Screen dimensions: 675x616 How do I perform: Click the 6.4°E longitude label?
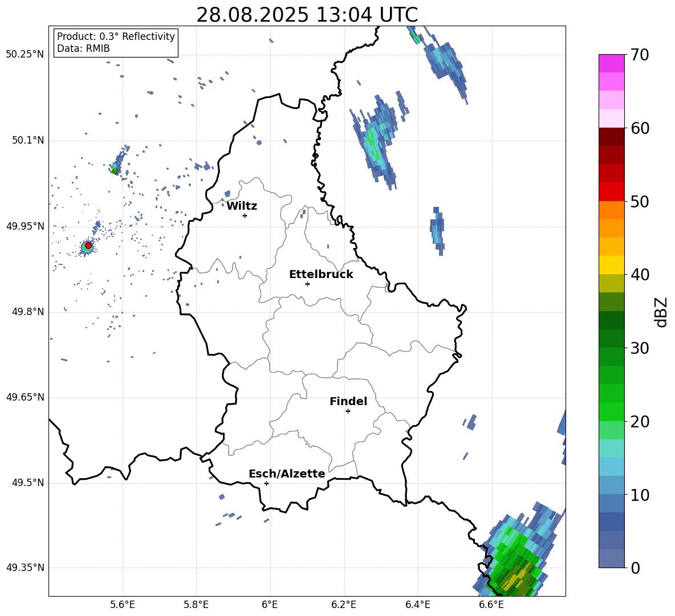pos(417,605)
